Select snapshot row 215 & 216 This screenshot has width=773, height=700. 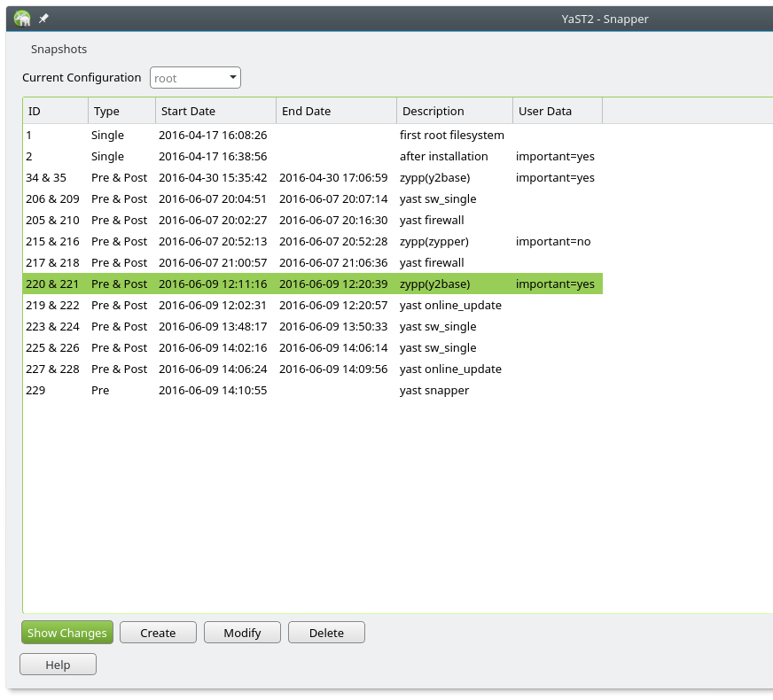click(313, 241)
